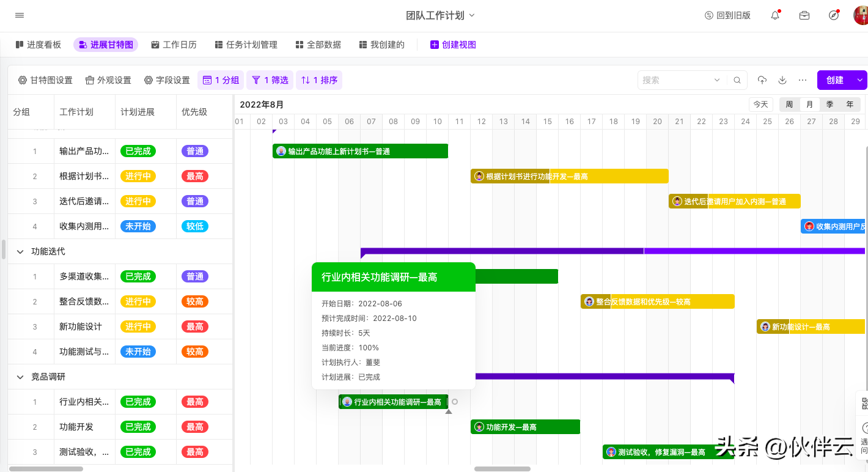Open the more options ellipsis icon

pos(803,80)
